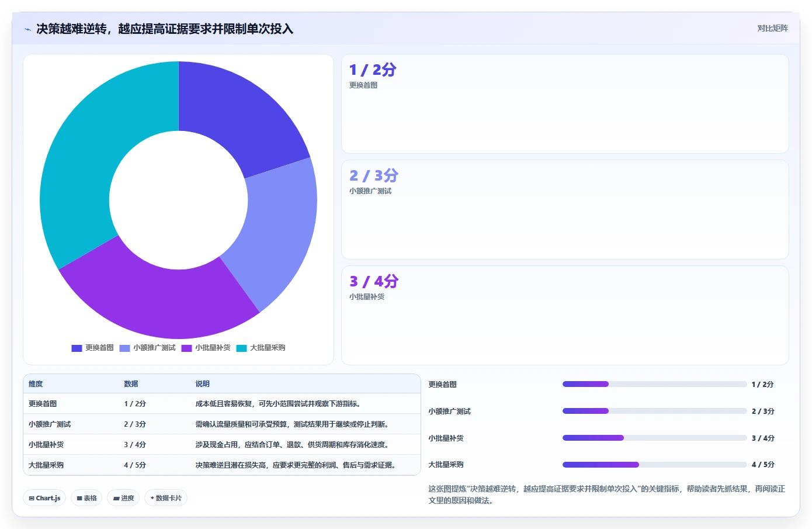Toggle the 小额推广测试 legend item under the chart

147,348
